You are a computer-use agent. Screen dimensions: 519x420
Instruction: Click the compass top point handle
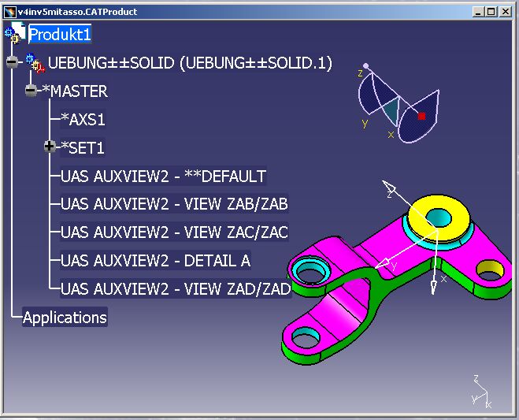pyautogui.click(x=365, y=66)
